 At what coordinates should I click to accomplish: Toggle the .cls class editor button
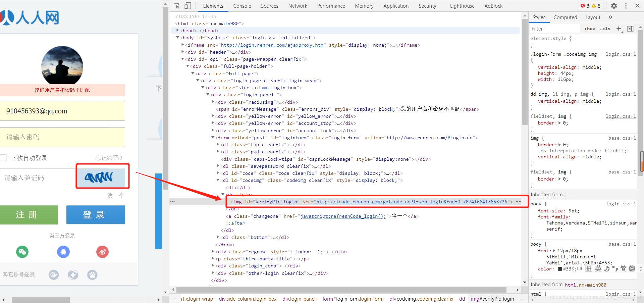pos(605,29)
